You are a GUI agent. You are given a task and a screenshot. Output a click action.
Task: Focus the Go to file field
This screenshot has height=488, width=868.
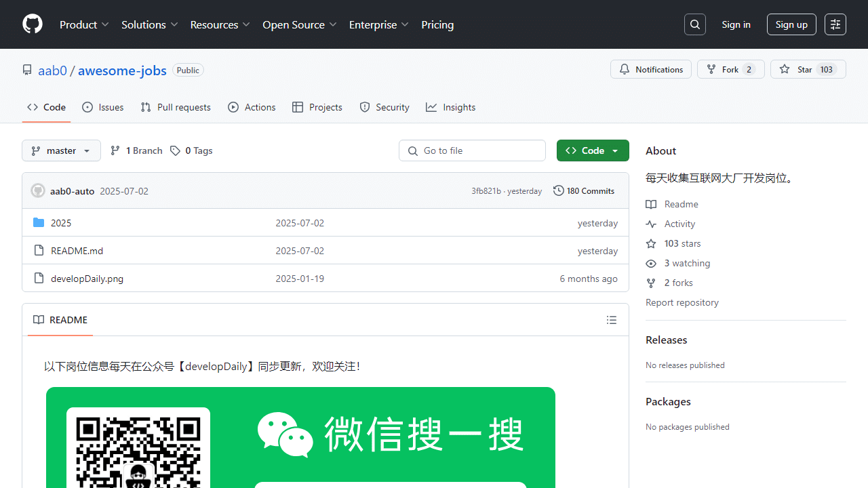pos(472,150)
